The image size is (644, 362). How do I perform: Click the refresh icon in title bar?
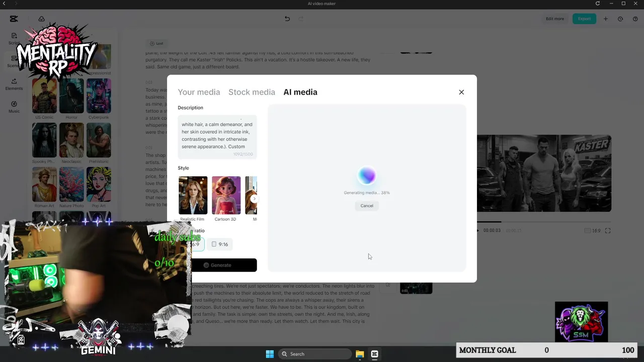[598, 4]
